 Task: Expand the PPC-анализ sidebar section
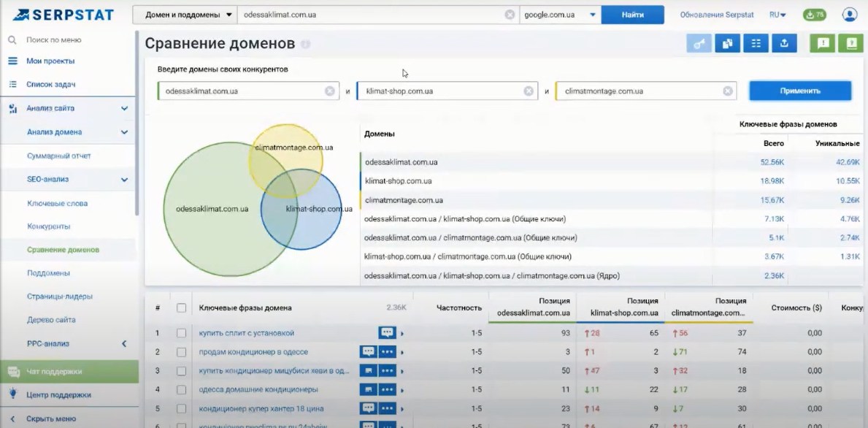coord(125,344)
